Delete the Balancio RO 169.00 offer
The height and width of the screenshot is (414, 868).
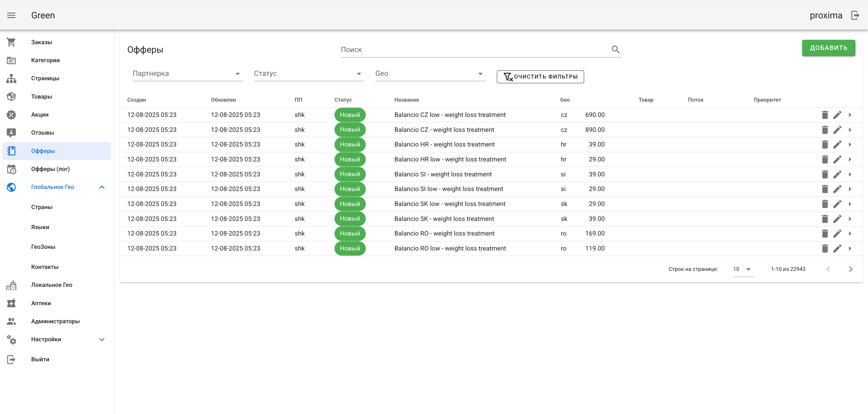click(x=825, y=234)
